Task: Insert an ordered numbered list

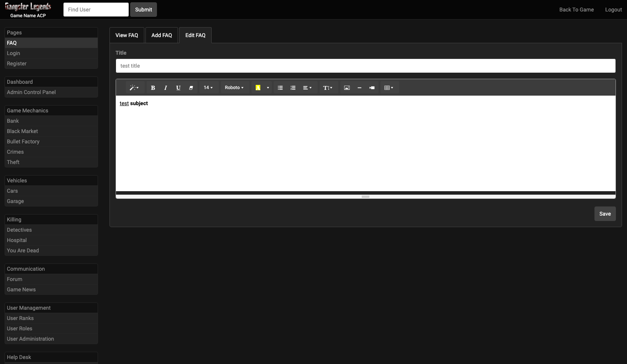Action: click(293, 88)
